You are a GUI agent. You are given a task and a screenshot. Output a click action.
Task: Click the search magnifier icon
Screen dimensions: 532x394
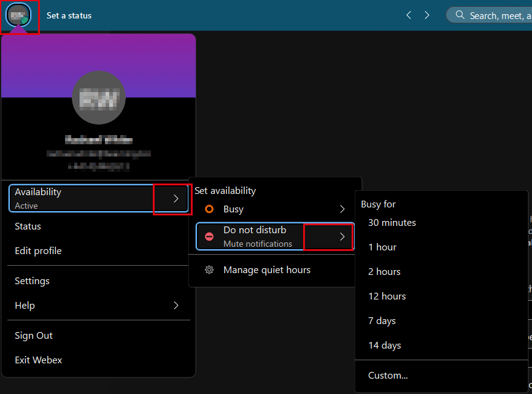coord(460,15)
